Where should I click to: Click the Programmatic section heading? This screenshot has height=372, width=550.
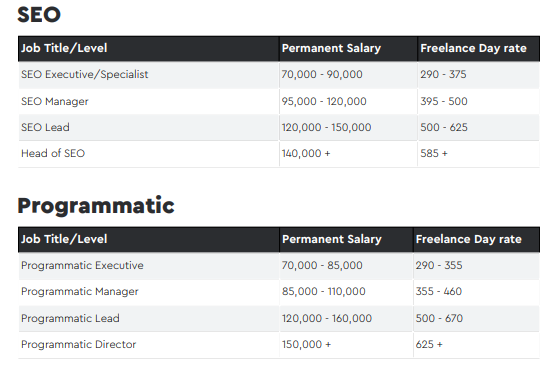[x=96, y=206]
